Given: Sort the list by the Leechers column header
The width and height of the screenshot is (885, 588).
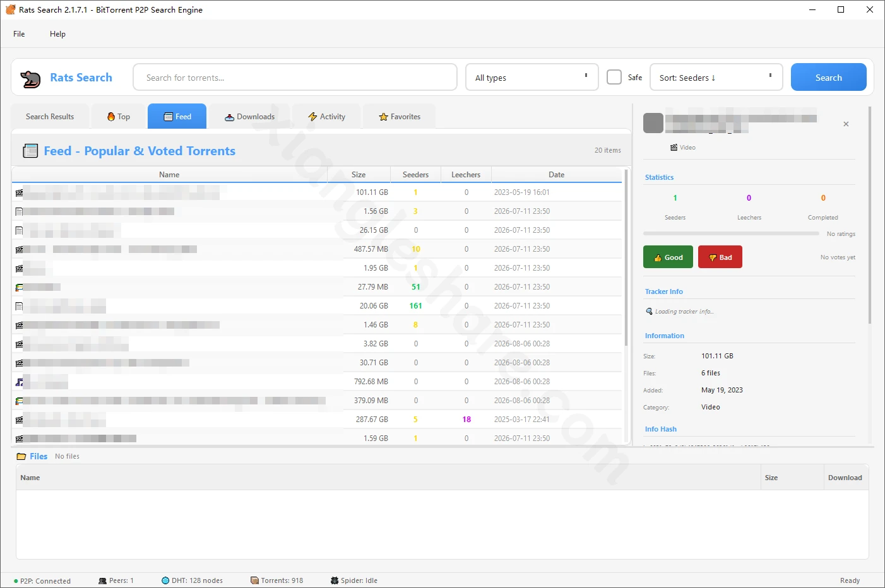Looking at the screenshot, I should point(466,175).
